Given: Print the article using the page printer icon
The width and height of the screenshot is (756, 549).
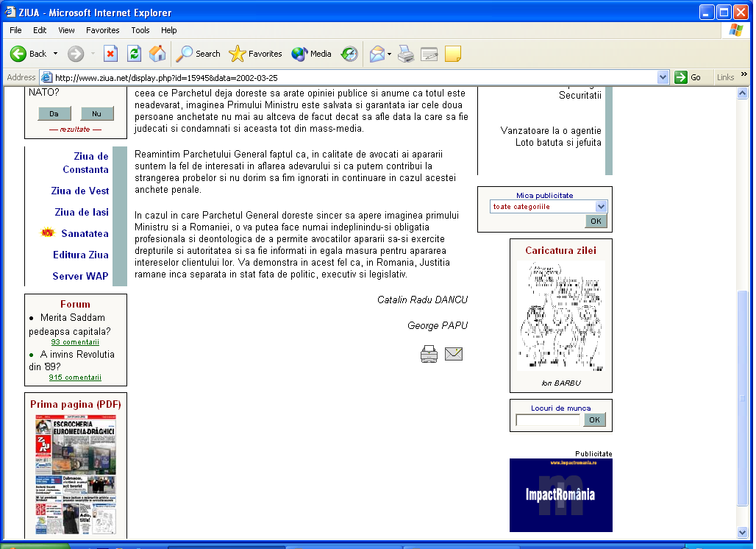Looking at the screenshot, I should [x=429, y=354].
